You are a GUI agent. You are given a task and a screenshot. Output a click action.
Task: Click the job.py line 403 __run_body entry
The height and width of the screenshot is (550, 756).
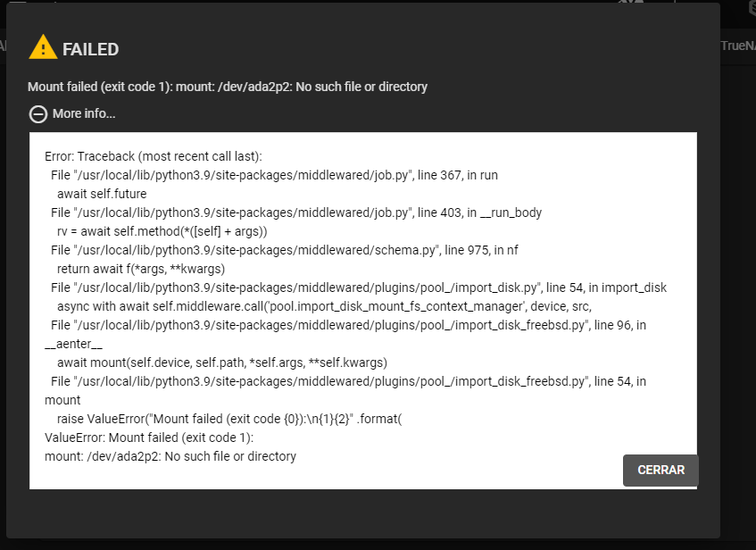pos(295,212)
